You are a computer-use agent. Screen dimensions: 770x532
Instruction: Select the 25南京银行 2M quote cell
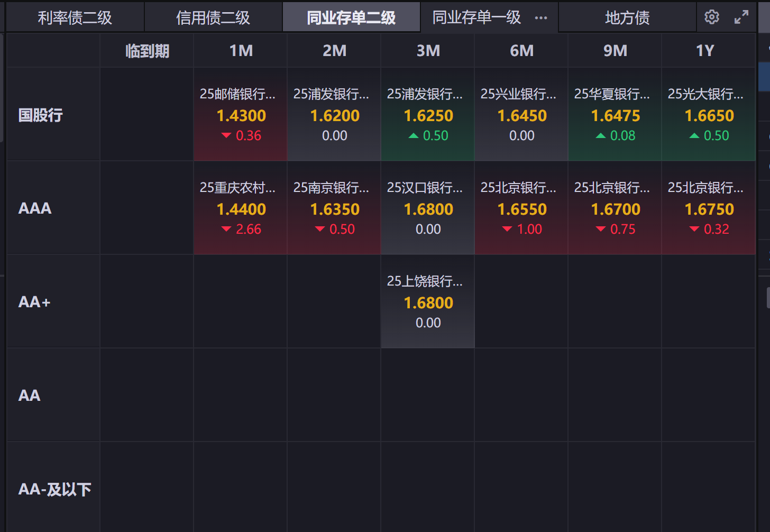pos(334,208)
